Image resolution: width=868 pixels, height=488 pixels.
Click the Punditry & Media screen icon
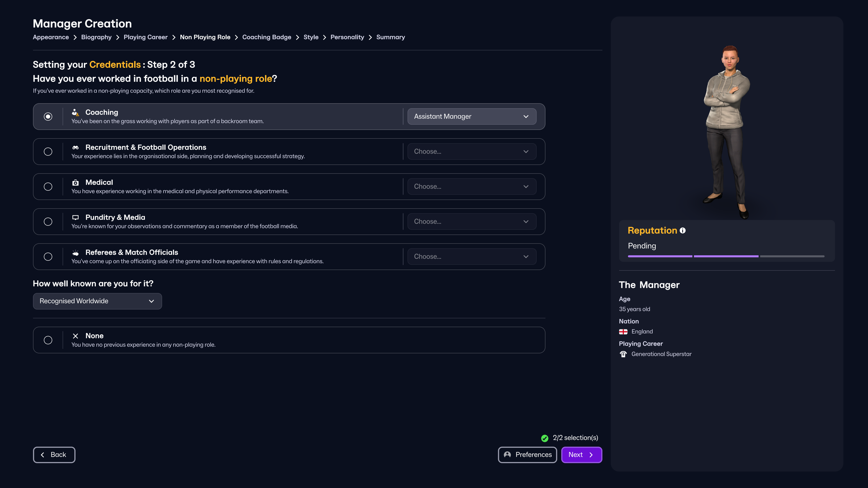pyautogui.click(x=75, y=218)
